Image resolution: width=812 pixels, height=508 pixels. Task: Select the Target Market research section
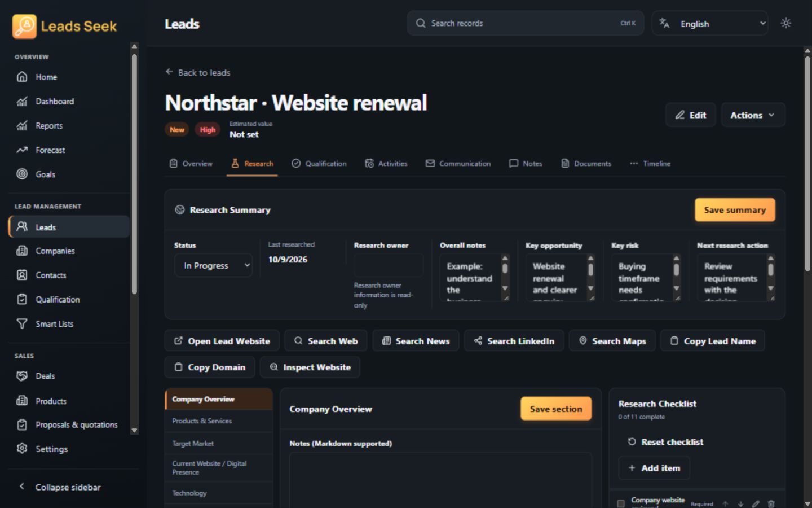(219, 444)
